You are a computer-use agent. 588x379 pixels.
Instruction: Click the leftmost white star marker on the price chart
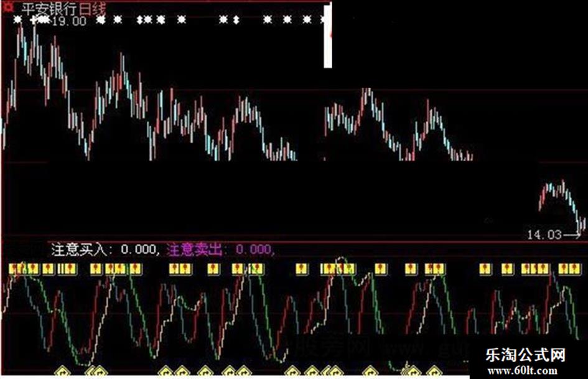[x=17, y=19]
